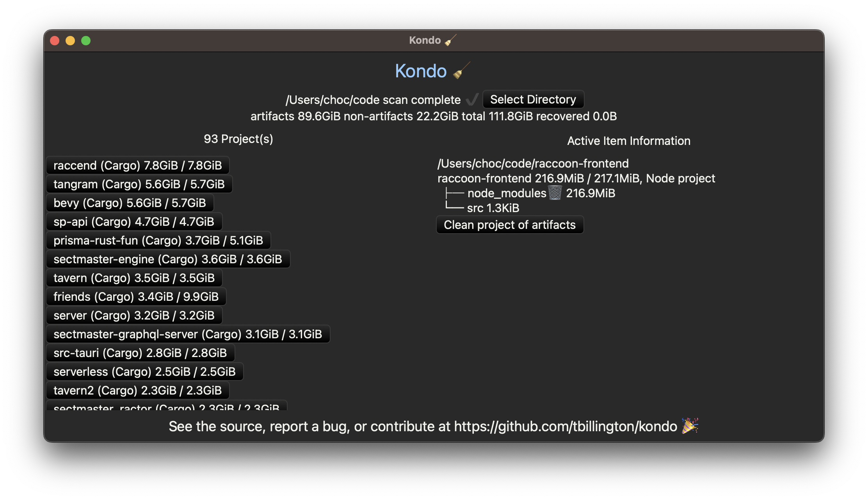Screen dimensions: 868x500
Task: Click 'Select Directory' button
Action: pyautogui.click(x=533, y=99)
